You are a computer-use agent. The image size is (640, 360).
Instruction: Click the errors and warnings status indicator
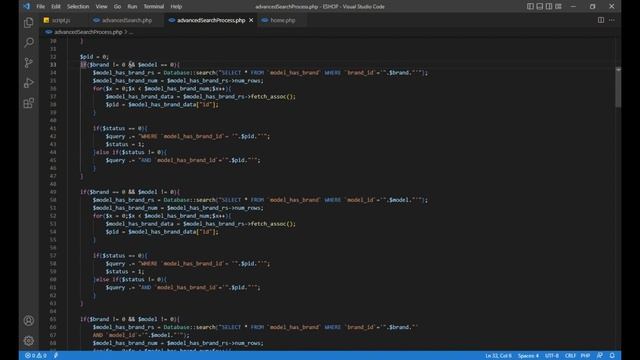click(36, 356)
